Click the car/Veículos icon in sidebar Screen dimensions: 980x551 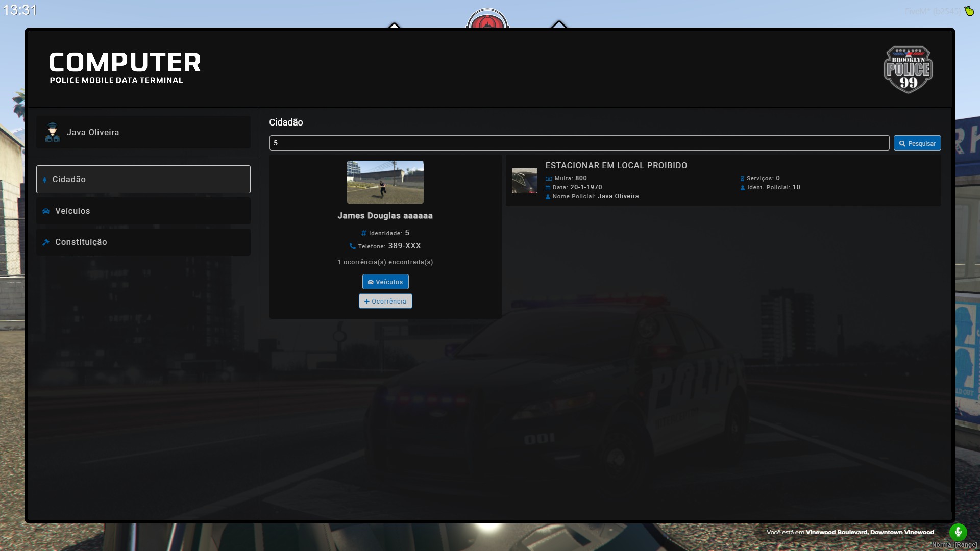[46, 211]
